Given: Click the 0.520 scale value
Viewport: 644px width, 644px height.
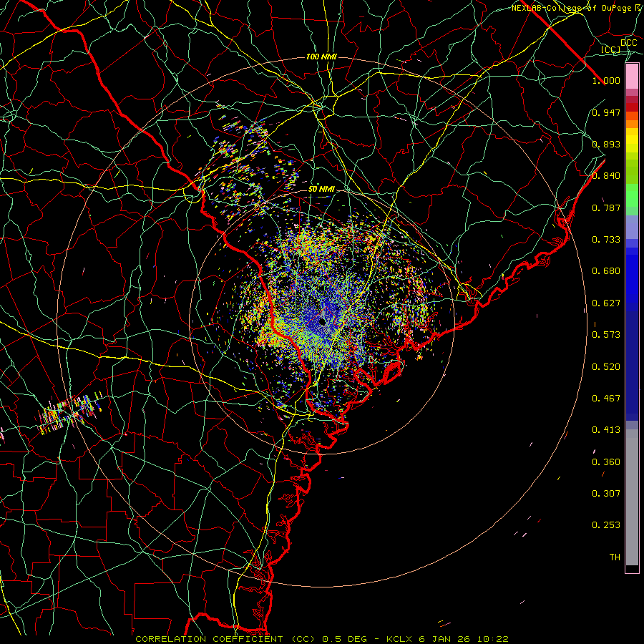Looking at the screenshot, I should coord(606,367).
